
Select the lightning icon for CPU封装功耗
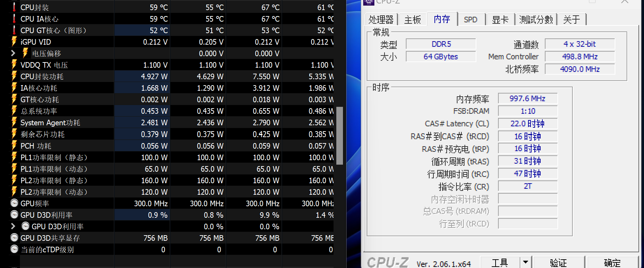point(14,76)
